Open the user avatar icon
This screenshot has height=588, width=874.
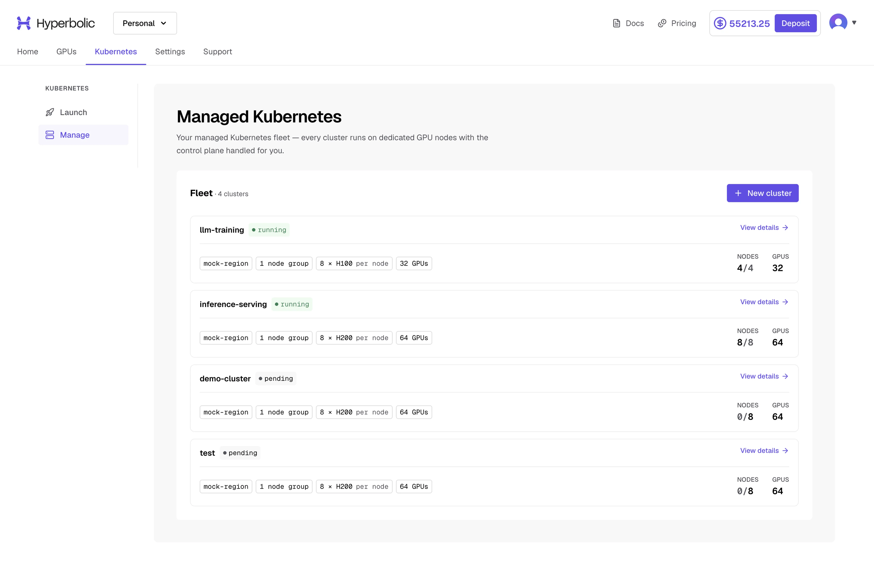[838, 23]
